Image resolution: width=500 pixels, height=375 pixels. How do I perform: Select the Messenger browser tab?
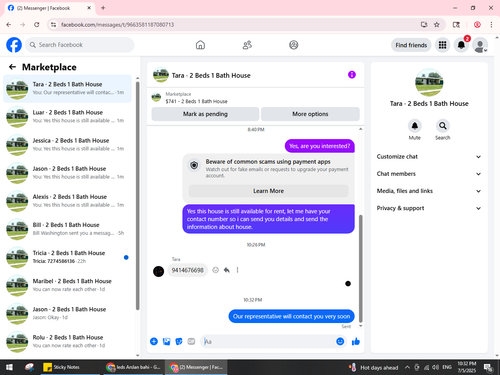[50, 8]
